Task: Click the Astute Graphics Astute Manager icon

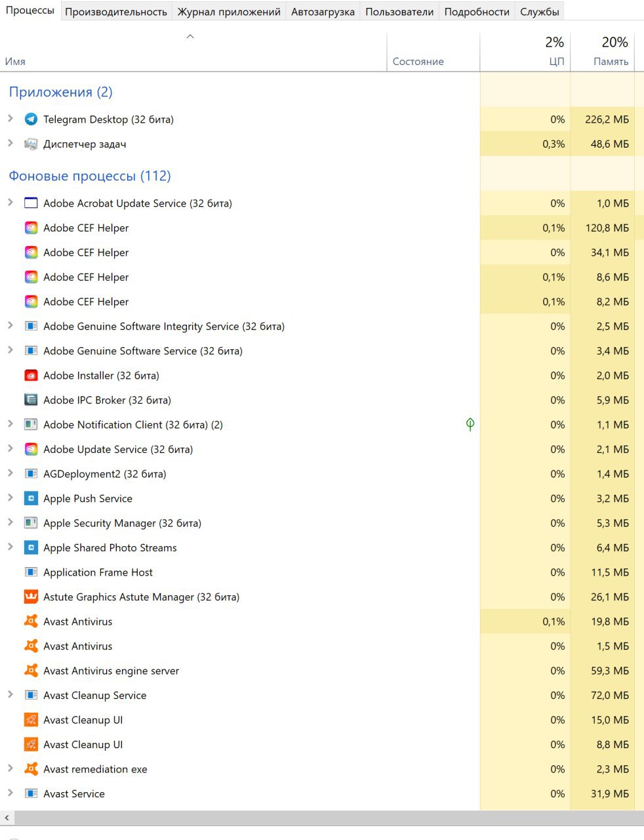Action: click(x=31, y=597)
